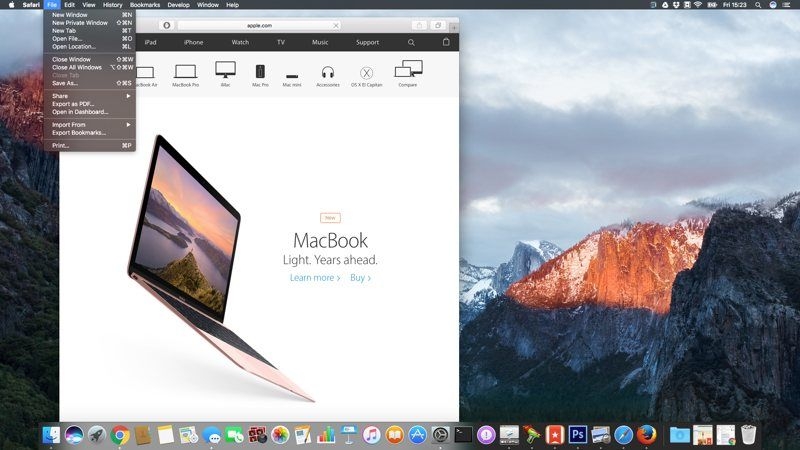Open Numbers chart icon in Dock
The width and height of the screenshot is (800, 450).
point(326,435)
